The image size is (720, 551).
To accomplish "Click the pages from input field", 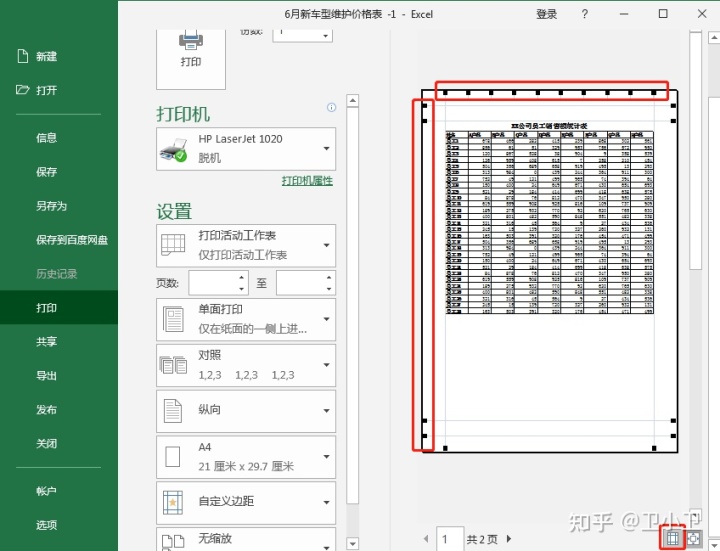I will click(x=214, y=283).
